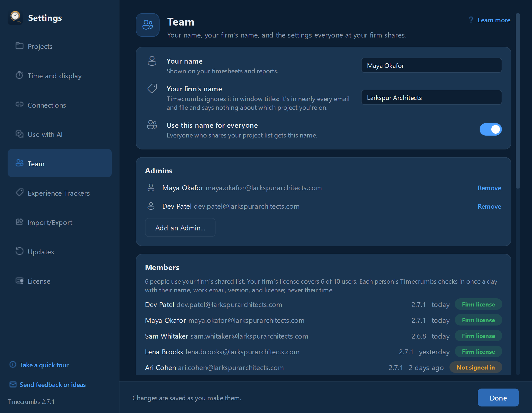The height and width of the screenshot is (413, 532).
Task: Click the user icon next to Dev Patel admin
Action: pyautogui.click(x=151, y=206)
